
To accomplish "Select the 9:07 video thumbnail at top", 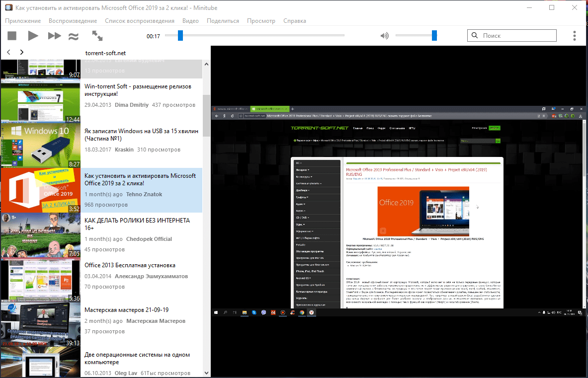I will [x=40, y=69].
